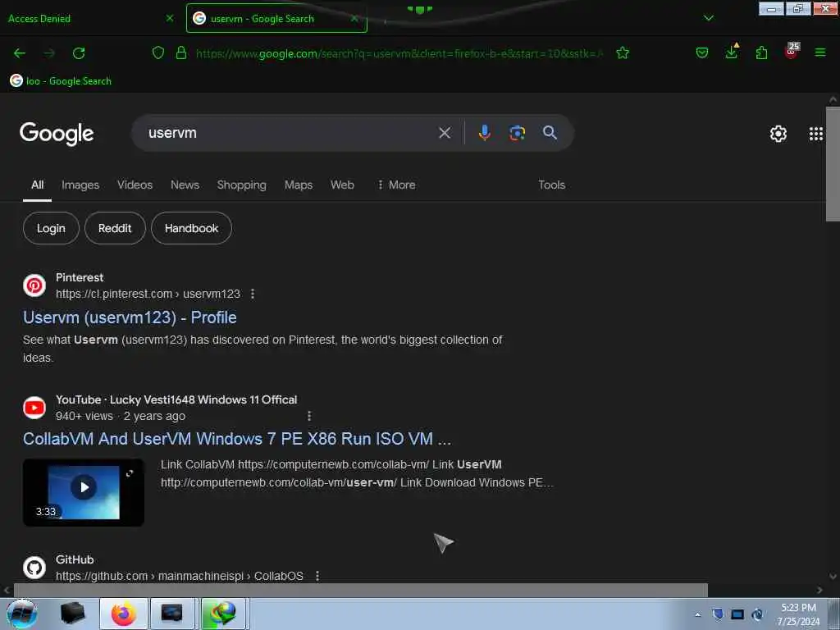The width and height of the screenshot is (840, 630).
Task: Click the scrollbar down arrow
Action: 833,577
